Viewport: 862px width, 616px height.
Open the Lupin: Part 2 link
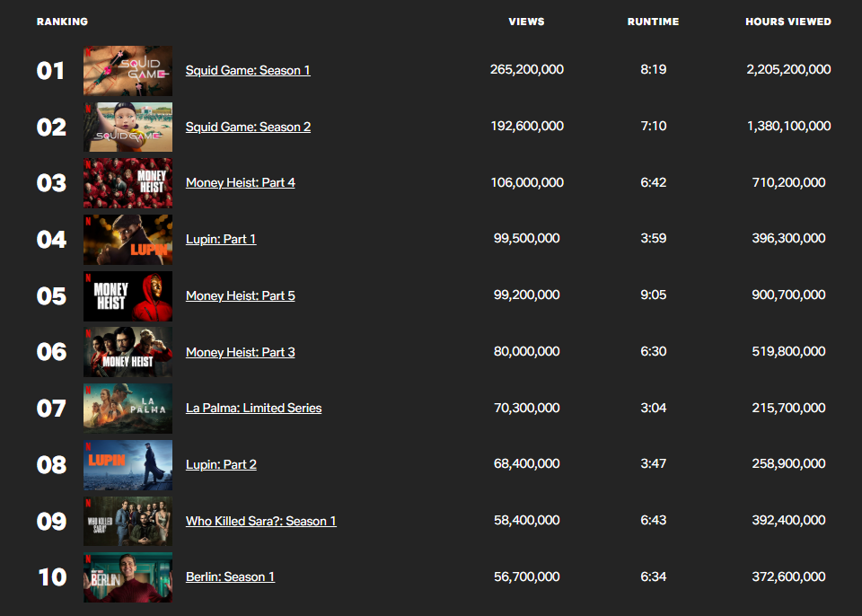[220, 464]
